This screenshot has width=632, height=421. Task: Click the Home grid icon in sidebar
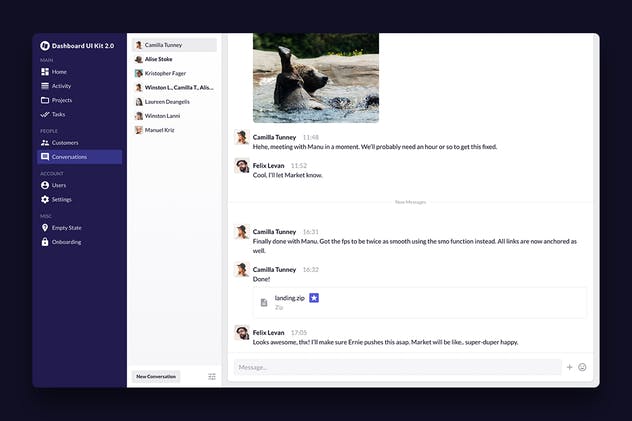click(x=45, y=72)
